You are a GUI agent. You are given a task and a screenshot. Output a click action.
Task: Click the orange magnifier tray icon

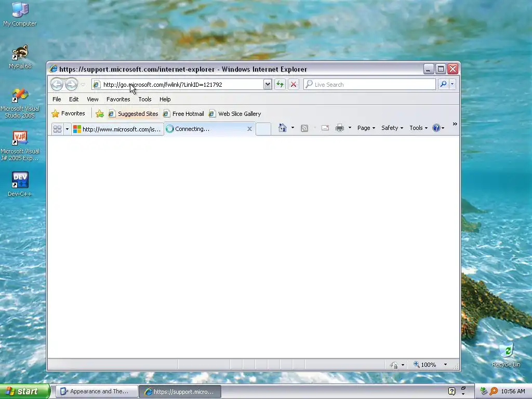494,391
